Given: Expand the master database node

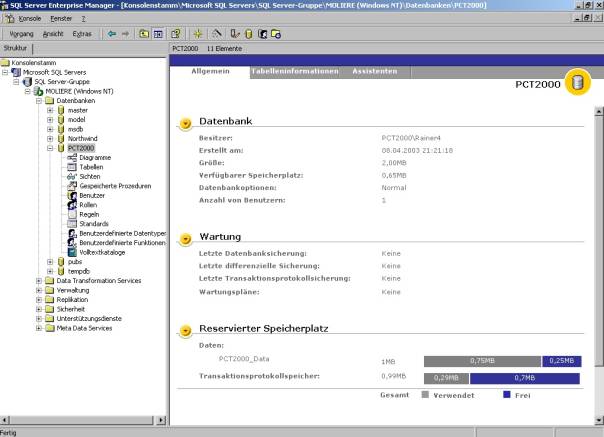Looking at the screenshot, I should [x=50, y=110].
